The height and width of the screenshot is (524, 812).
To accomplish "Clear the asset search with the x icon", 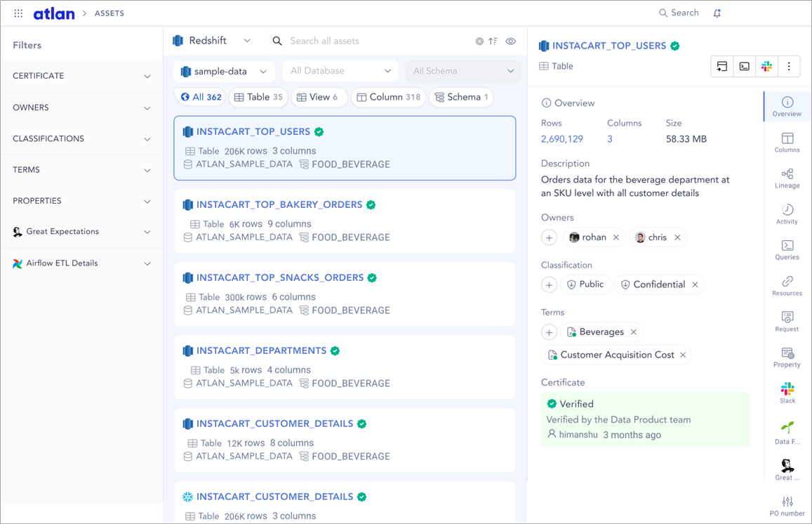I will 479,41.
